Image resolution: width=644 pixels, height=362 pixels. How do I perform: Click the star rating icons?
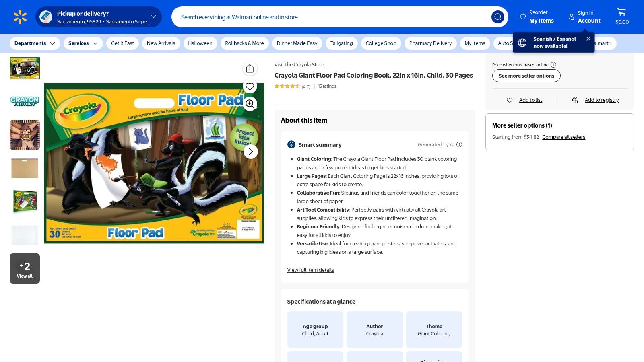[287, 86]
